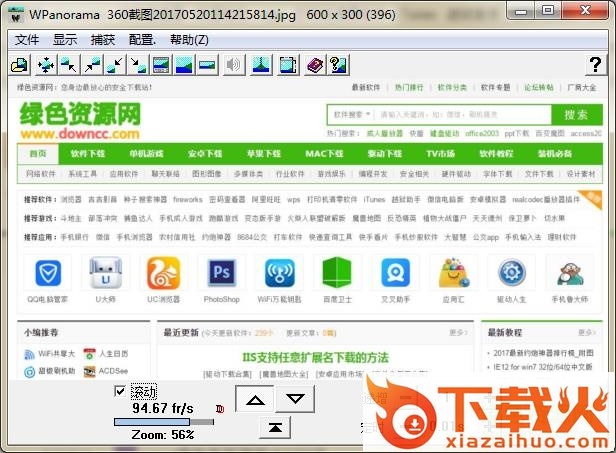Click the green 搜索 button in panorama image
Image resolution: width=616 pixels, height=453 pixels.
[576, 115]
